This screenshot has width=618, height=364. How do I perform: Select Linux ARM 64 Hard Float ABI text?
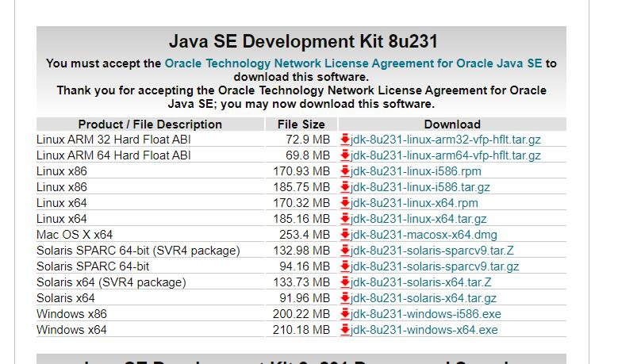113,155
